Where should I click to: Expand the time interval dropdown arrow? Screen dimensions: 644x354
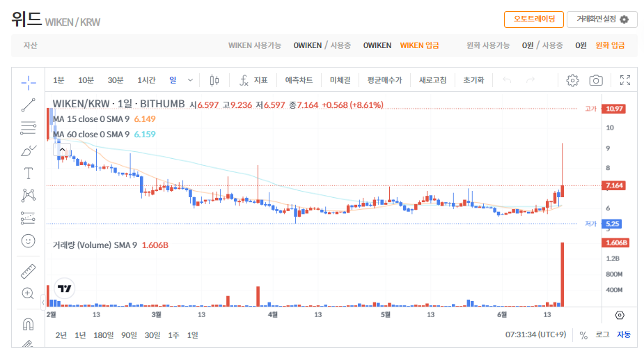coord(190,80)
